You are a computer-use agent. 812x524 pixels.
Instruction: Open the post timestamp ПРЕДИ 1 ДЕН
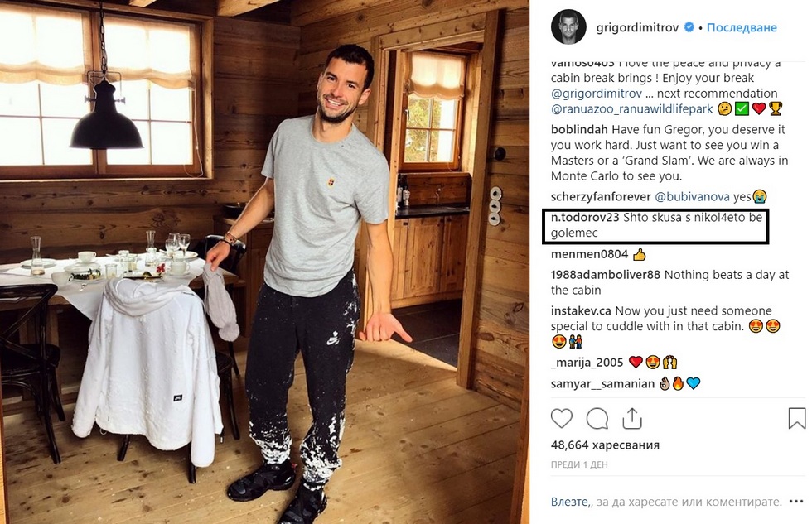coord(579,464)
